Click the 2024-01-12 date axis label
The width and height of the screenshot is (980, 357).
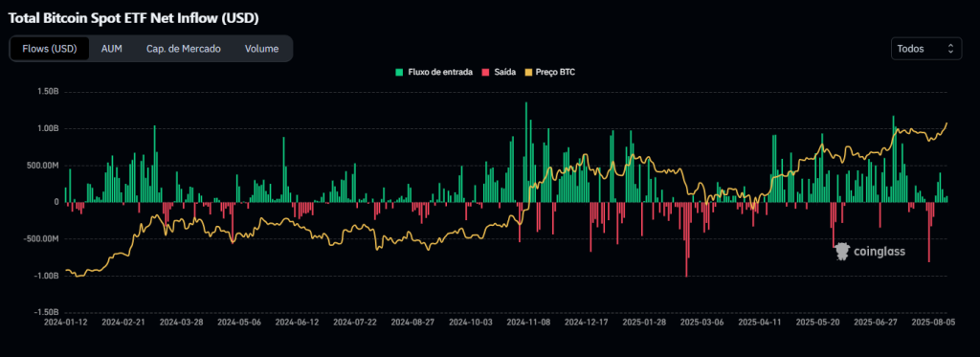tap(65, 323)
